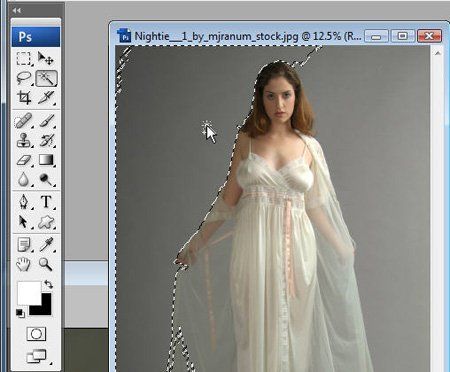450x372 pixels.
Task: Collapse the toolbox with double arrows
Action: pos(16,11)
